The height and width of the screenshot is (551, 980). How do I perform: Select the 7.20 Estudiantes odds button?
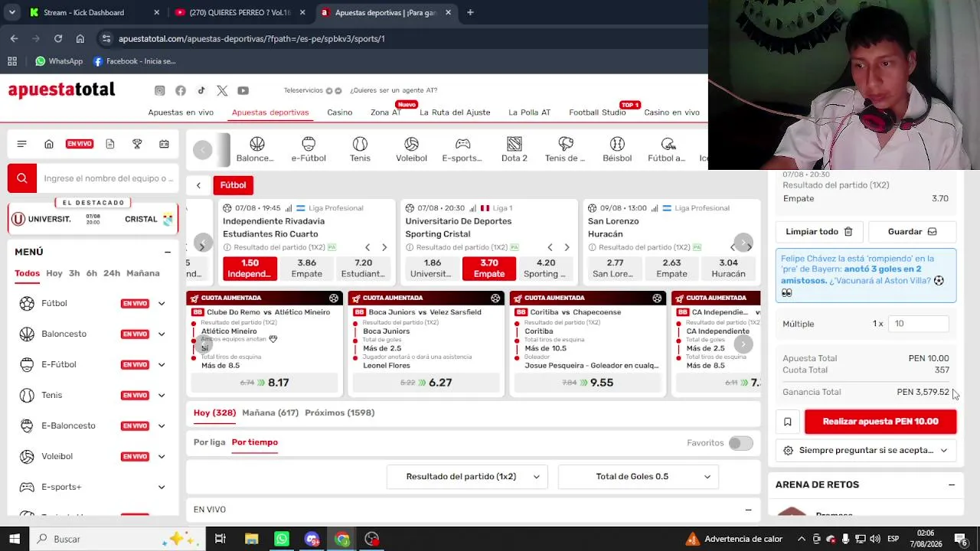point(363,269)
